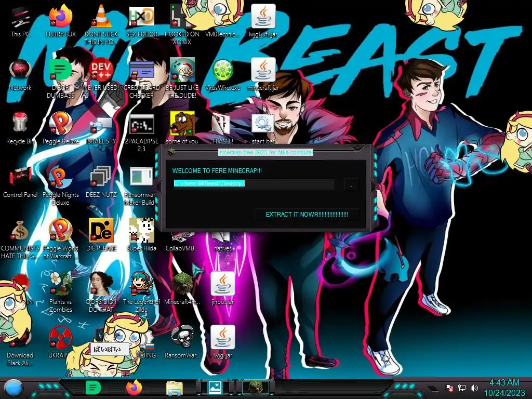Switch to minecraft installer taskbar button
Image resolution: width=532 pixels, height=399 pixels.
[256, 388]
